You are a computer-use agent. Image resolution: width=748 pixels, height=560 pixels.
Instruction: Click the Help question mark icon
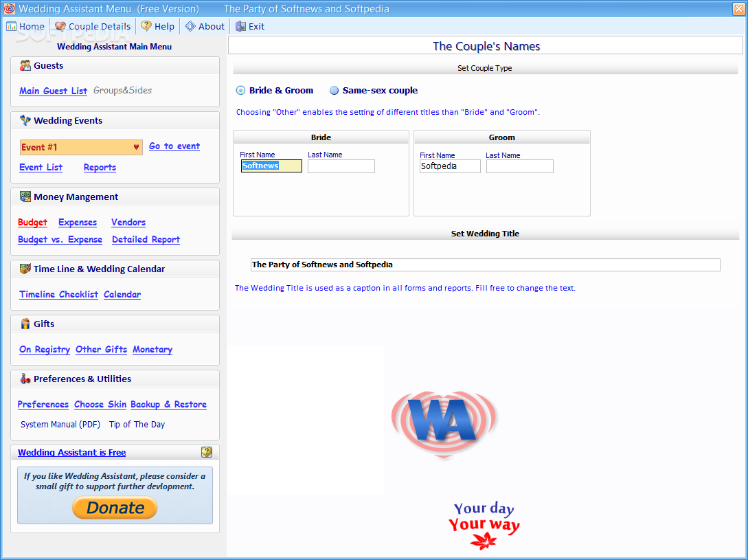(x=146, y=26)
